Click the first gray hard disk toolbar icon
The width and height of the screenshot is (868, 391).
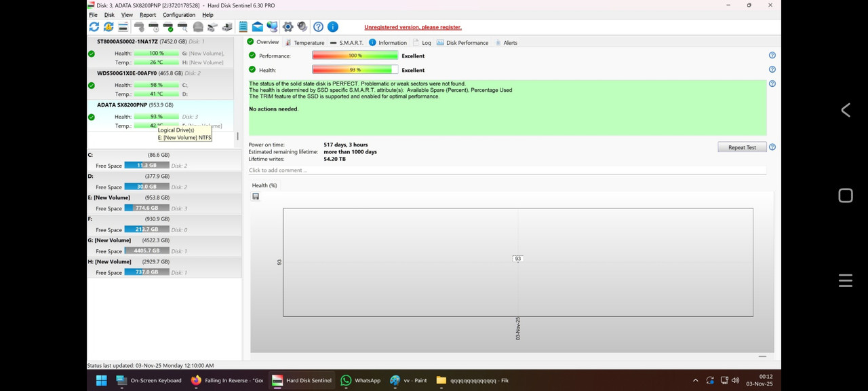pos(139,27)
